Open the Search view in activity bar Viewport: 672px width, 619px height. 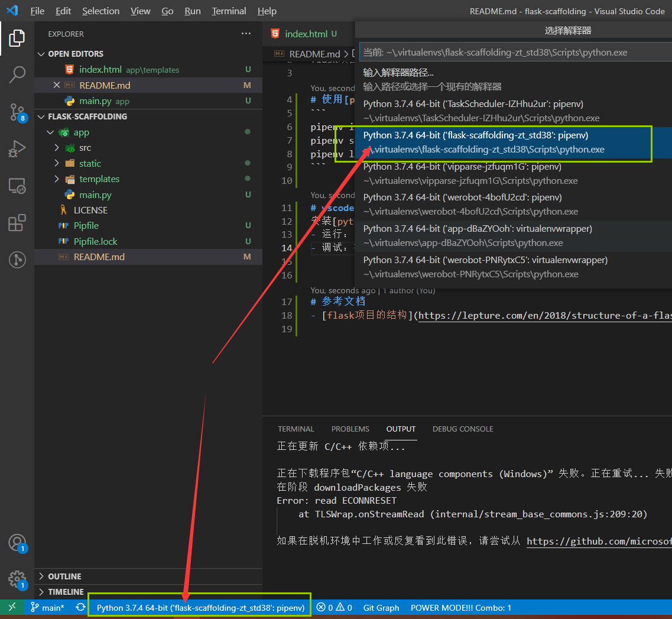[17, 74]
